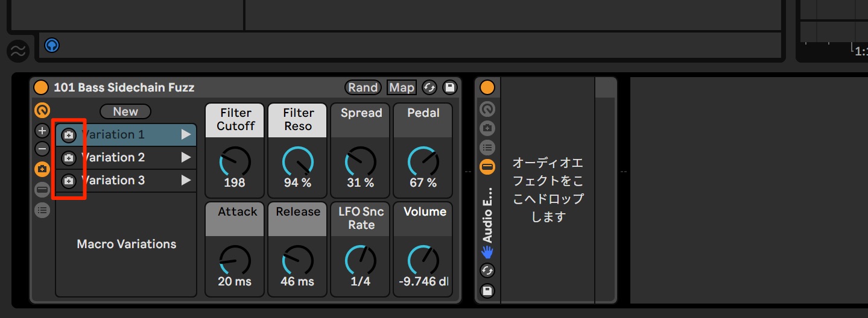868x318 pixels.
Task: Save the 101 Bass Sidechain Fuzz preset
Action: [449, 88]
